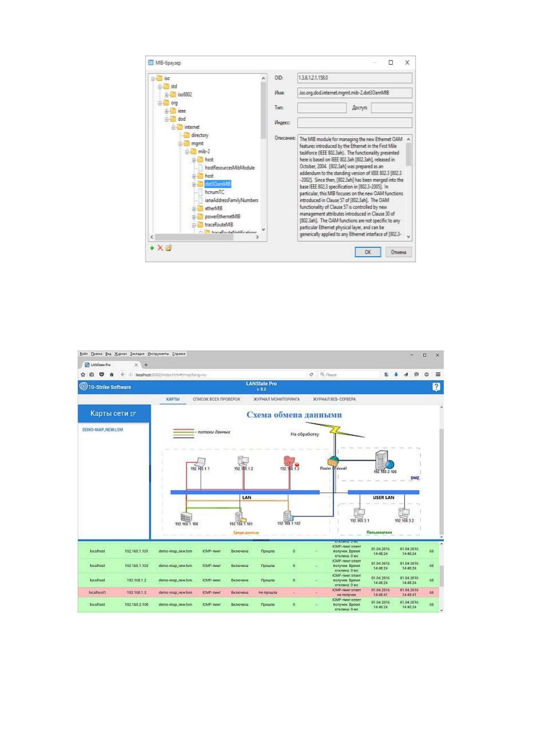Screen dimensions: 535x756
Task: Open the DEMO-MAP_NEW.LSM map link
Action: 102,430
